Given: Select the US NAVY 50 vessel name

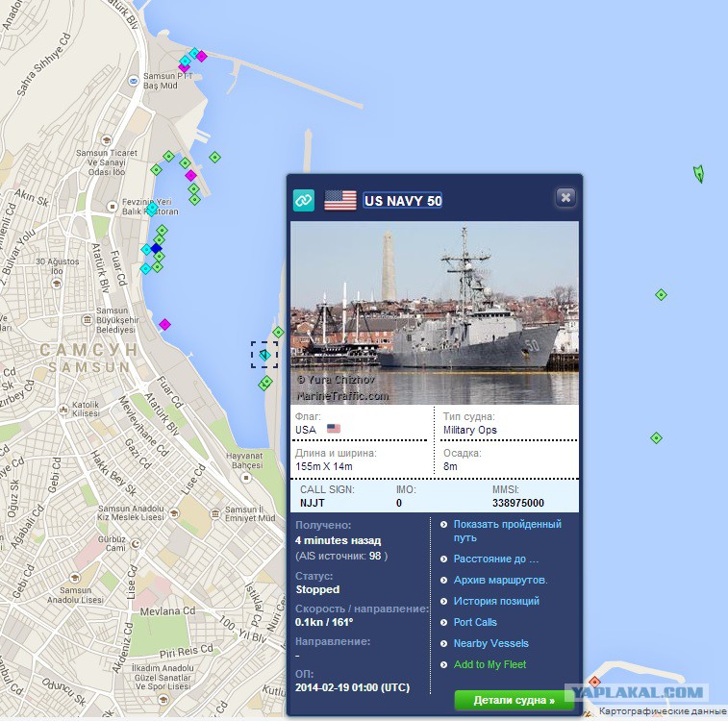Looking at the screenshot, I should (x=403, y=200).
